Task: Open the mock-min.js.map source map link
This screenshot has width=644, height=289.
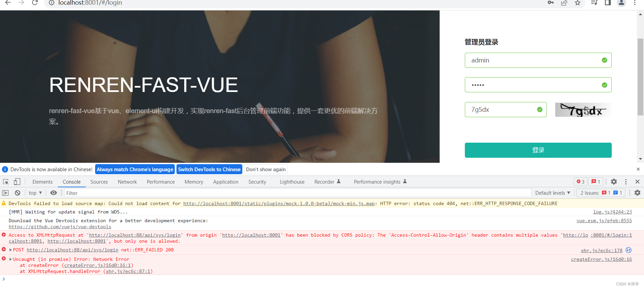Action: click(279, 203)
